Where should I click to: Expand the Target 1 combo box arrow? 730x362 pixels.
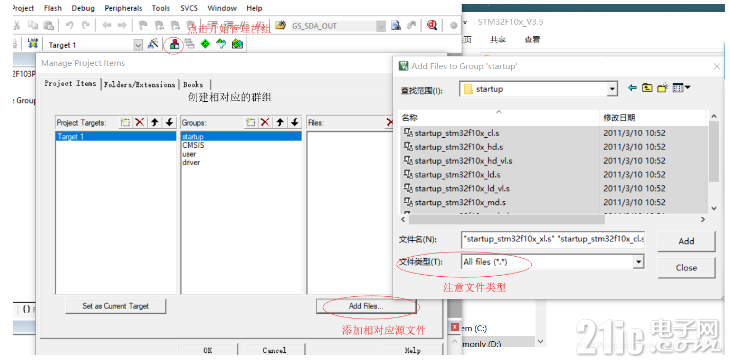pyautogui.click(x=138, y=45)
